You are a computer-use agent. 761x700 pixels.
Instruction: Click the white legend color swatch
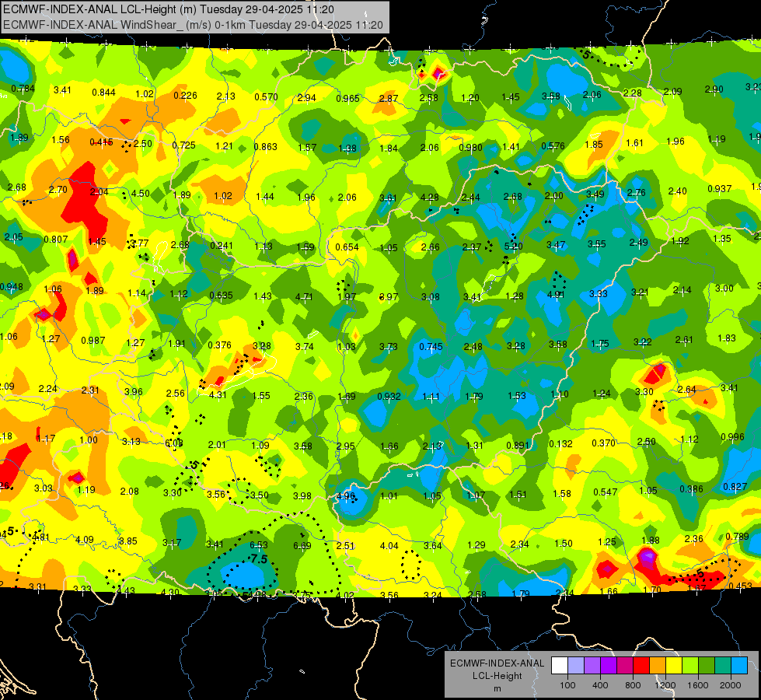coord(560,665)
